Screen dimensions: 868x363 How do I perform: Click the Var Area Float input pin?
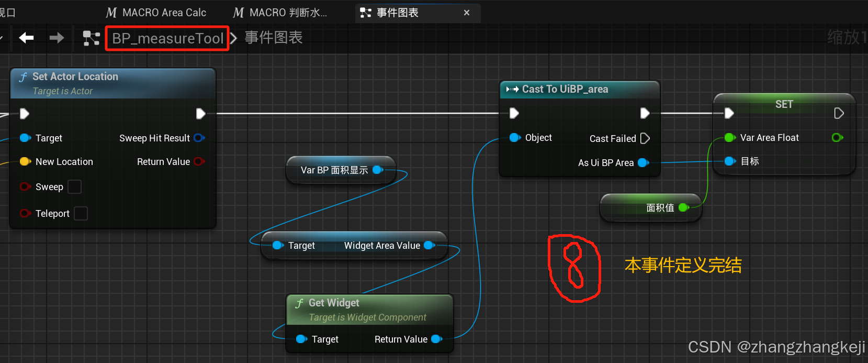coord(730,138)
